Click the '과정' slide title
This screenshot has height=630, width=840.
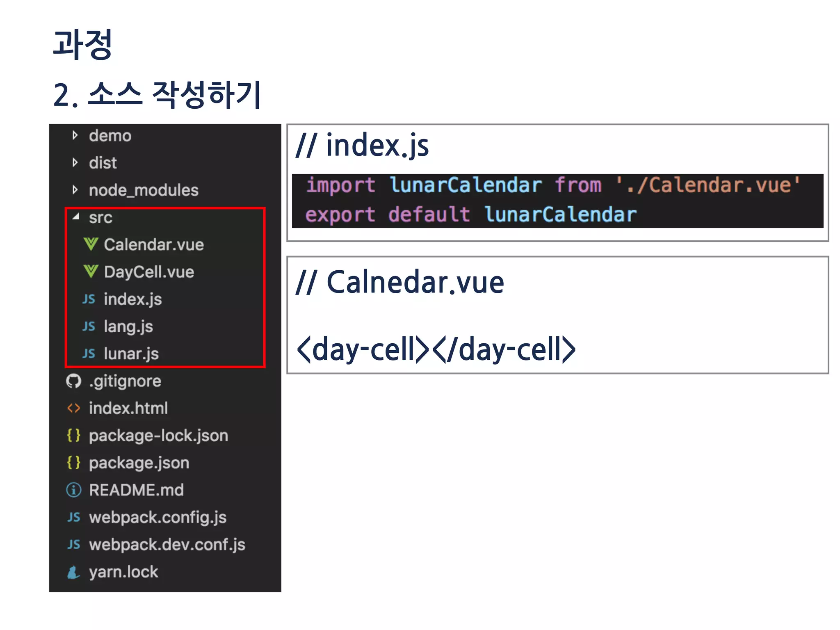pyautogui.click(x=83, y=44)
